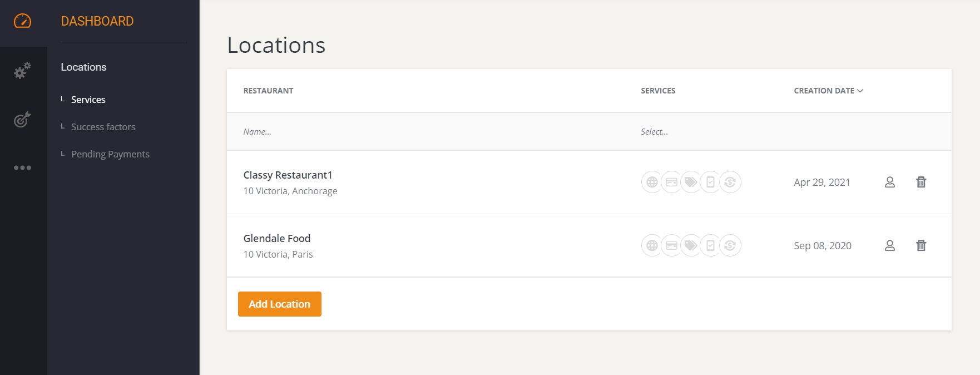The height and width of the screenshot is (375, 980).
Task: Delete the Classy Restaurant1 location
Action: pos(921,182)
